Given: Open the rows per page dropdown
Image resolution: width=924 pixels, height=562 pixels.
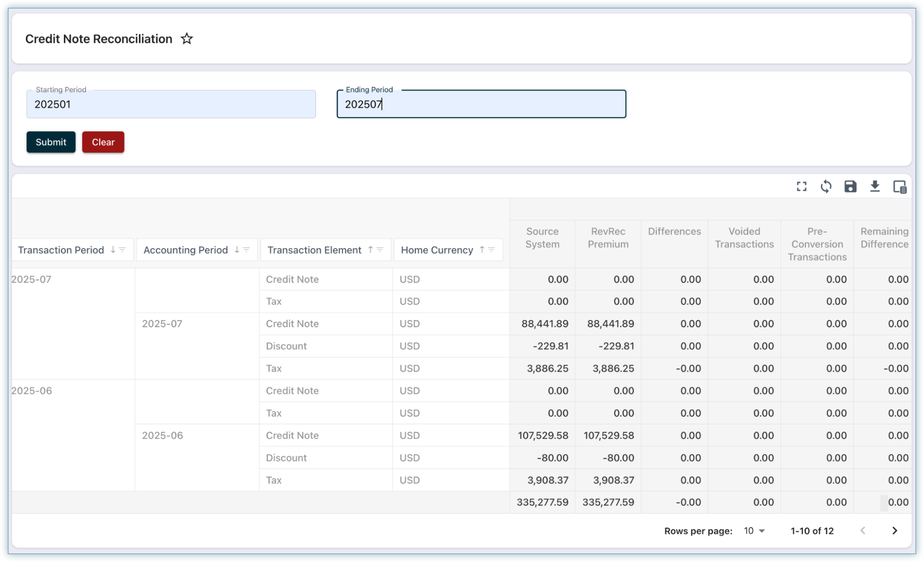Looking at the screenshot, I should [x=754, y=531].
